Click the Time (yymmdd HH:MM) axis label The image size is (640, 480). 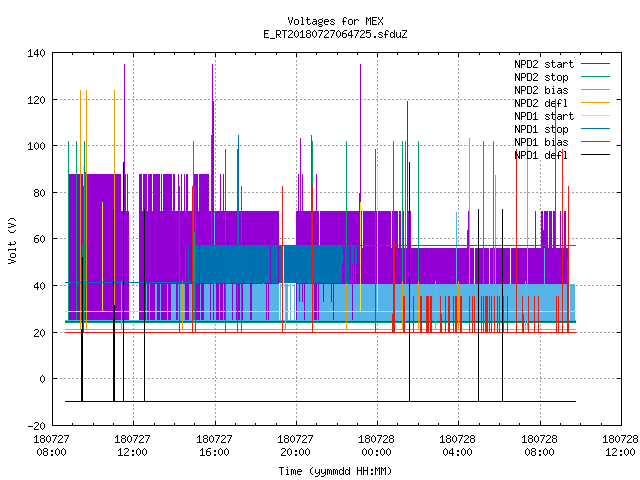point(335,471)
